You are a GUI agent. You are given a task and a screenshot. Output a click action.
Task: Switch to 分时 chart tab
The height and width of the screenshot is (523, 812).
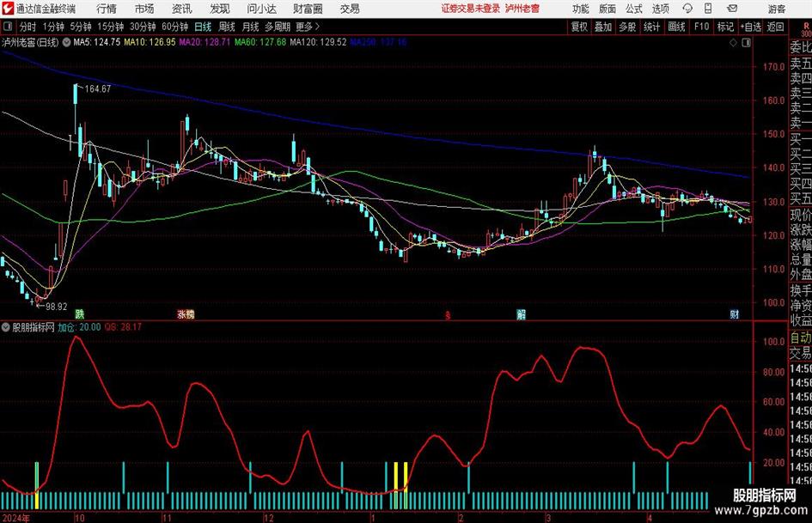coord(28,27)
